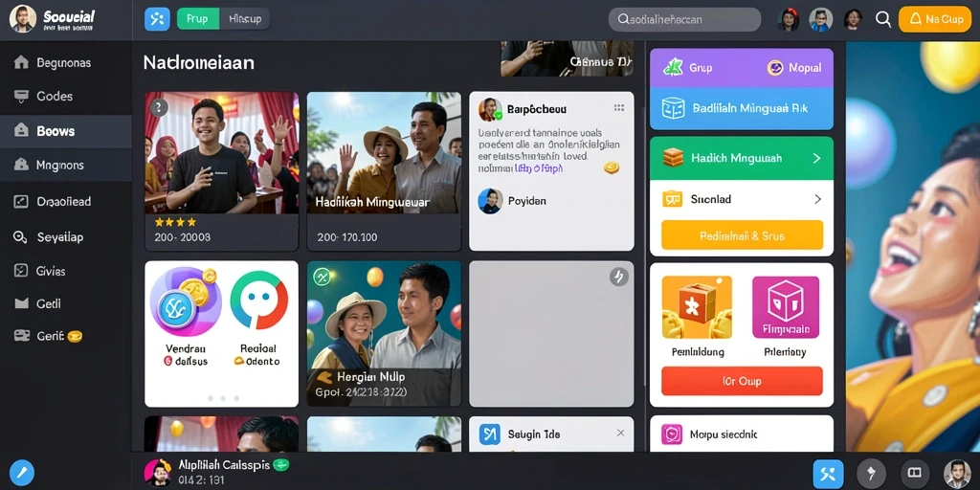Expand the Stuonlad row arrow
The height and width of the screenshot is (490, 980).
click(x=817, y=199)
